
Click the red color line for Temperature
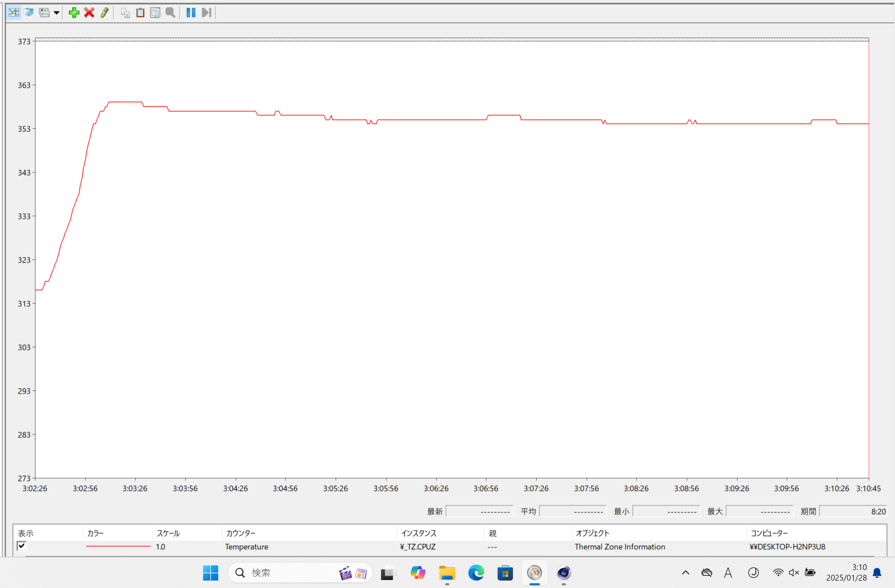coord(118,546)
